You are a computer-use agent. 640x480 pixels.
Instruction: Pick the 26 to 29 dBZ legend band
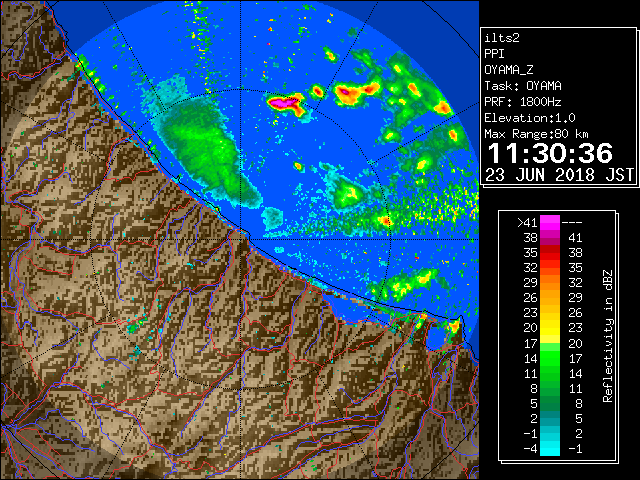click(550, 298)
